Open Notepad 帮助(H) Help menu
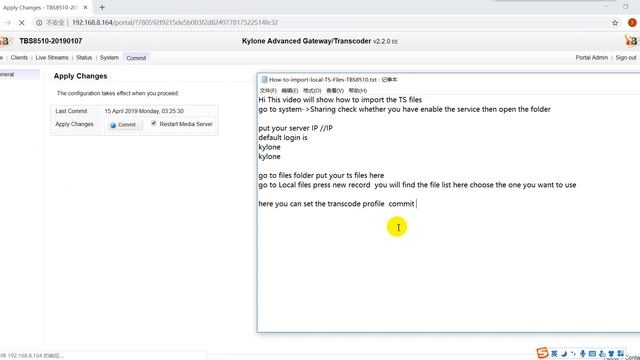Screen dimensions: 640x360 (x=358, y=91)
